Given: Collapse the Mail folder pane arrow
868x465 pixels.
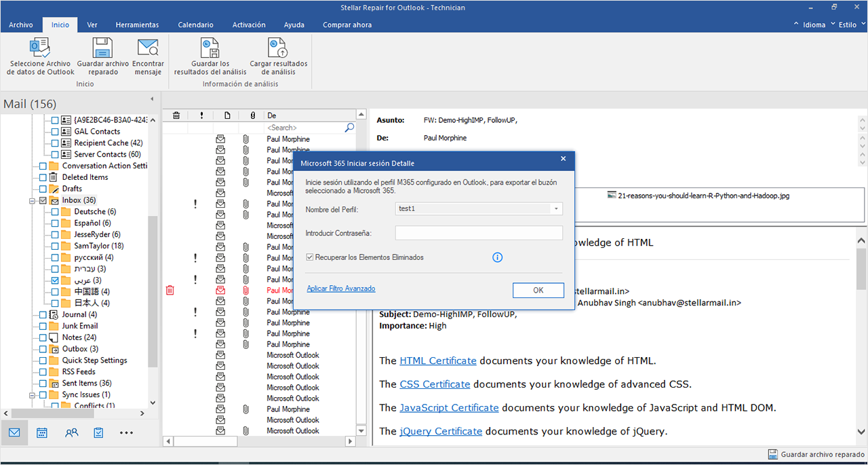Looking at the screenshot, I should (x=152, y=99).
